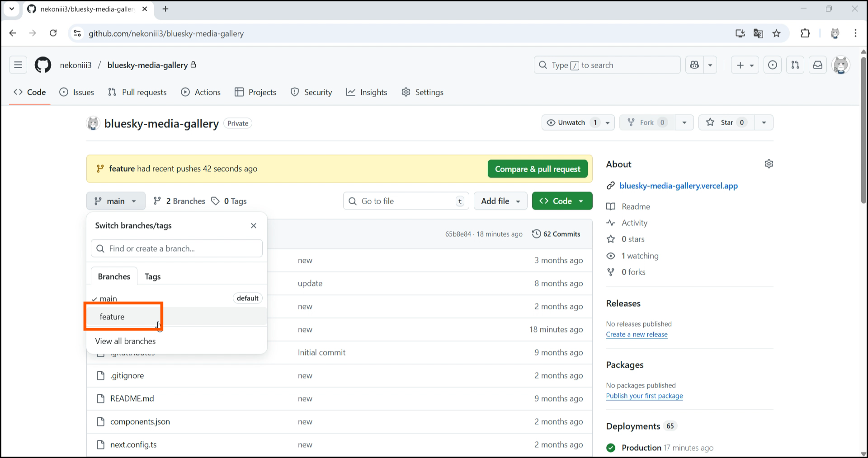The height and width of the screenshot is (458, 868).
Task: Open the Chrome profile avatar
Action: [x=835, y=33]
